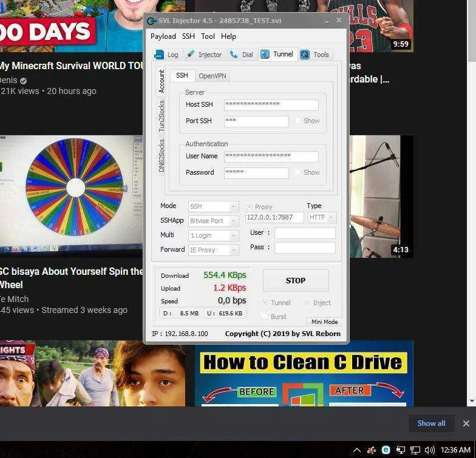Click the upload speed 1.2 KBps
This screenshot has width=476, height=458.
click(229, 288)
